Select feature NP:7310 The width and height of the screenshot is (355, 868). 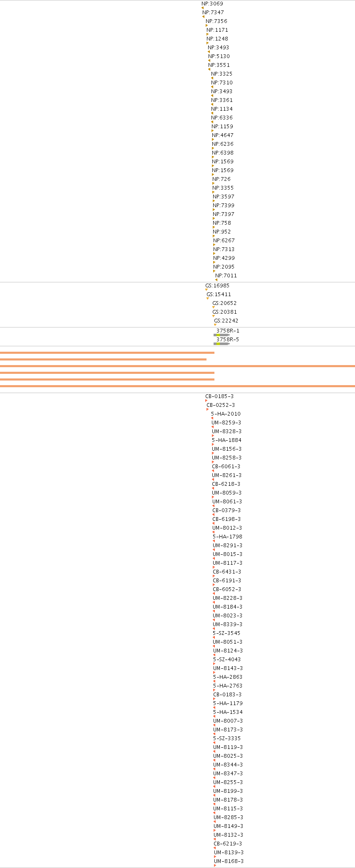222,83
